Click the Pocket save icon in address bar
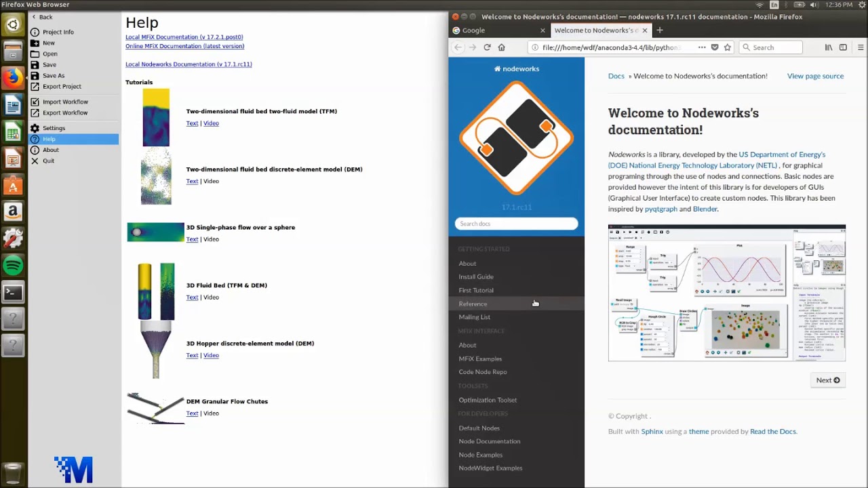Image resolution: width=868 pixels, height=488 pixels. (715, 47)
